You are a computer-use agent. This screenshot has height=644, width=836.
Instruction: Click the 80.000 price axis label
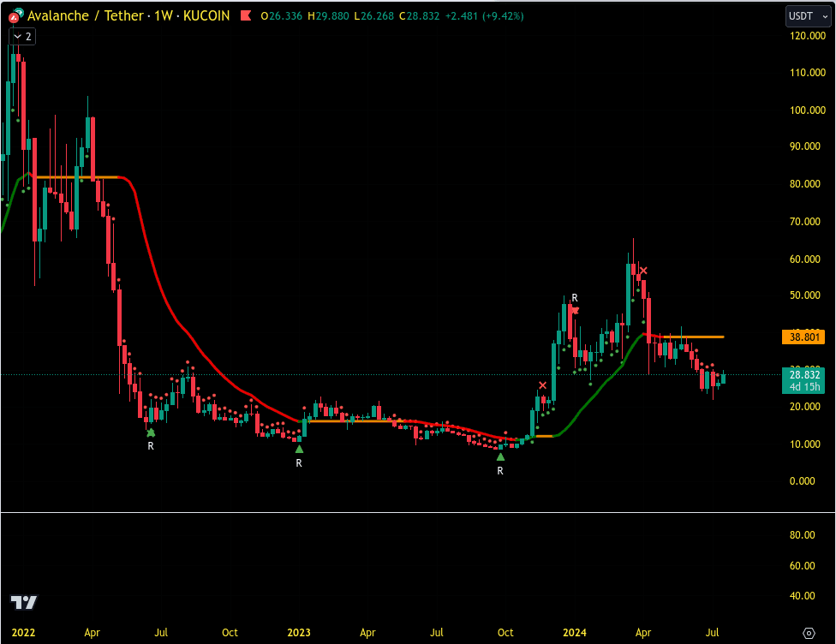804,184
